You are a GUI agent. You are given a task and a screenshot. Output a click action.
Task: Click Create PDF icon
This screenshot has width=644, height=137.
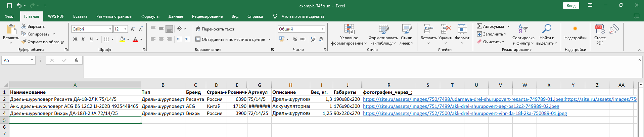[x=600, y=35]
